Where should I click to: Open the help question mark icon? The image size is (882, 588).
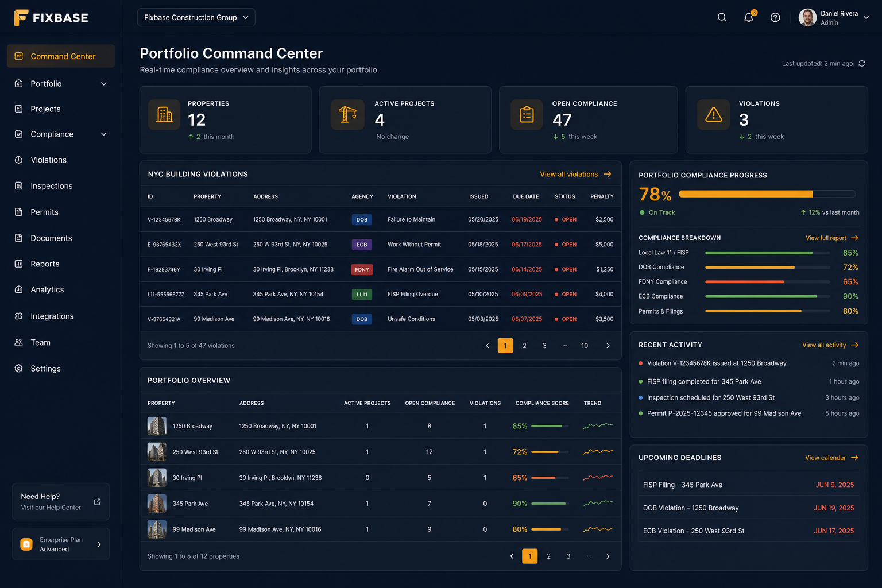pyautogui.click(x=775, y=17)
